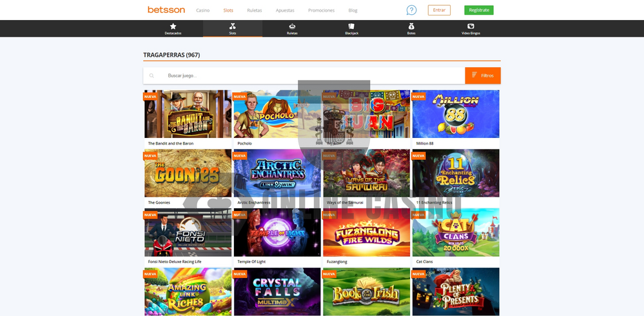
Task: Click the Ruletas roulette icon
Action: (292, 26)
